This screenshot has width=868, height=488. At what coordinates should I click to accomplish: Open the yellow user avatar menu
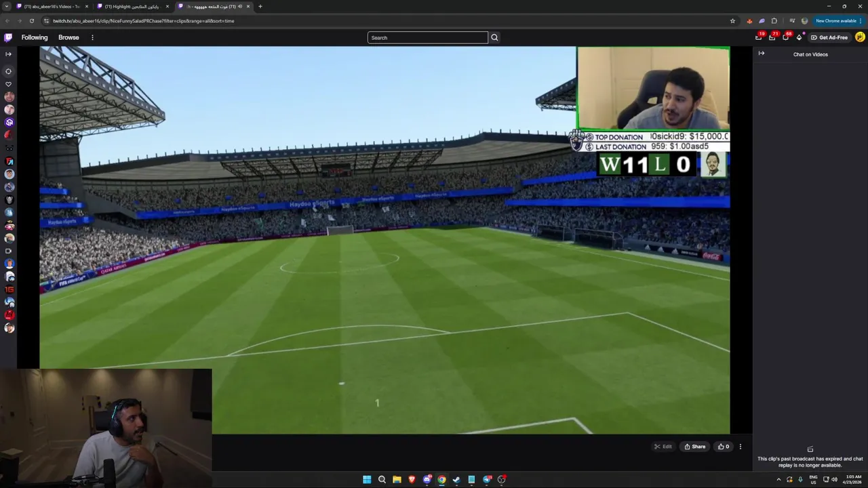pyautogui.click(x=860, y=37)
